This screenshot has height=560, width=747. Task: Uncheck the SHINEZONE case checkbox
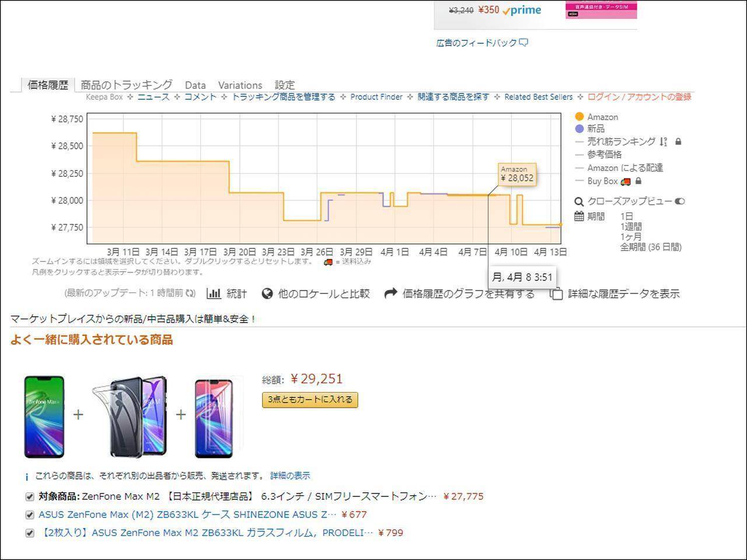(x=30, y=515)
